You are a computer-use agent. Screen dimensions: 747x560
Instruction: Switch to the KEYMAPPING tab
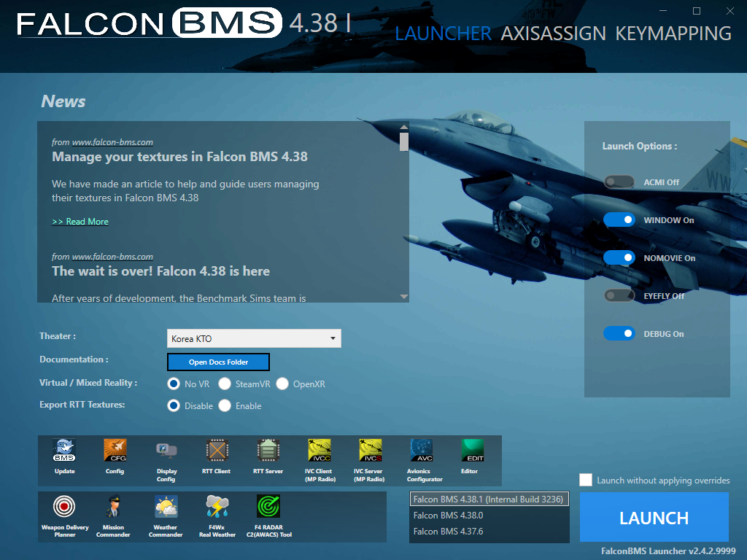673,34
